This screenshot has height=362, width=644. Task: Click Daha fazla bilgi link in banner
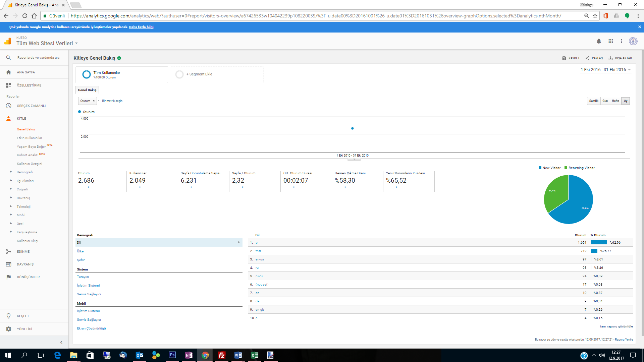click(x=141, y=27)
